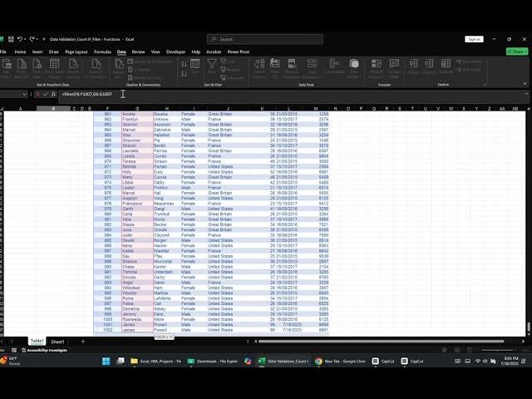Switch to the Developer tab
This screenshot has height=399, width=532.
point(175,52)
